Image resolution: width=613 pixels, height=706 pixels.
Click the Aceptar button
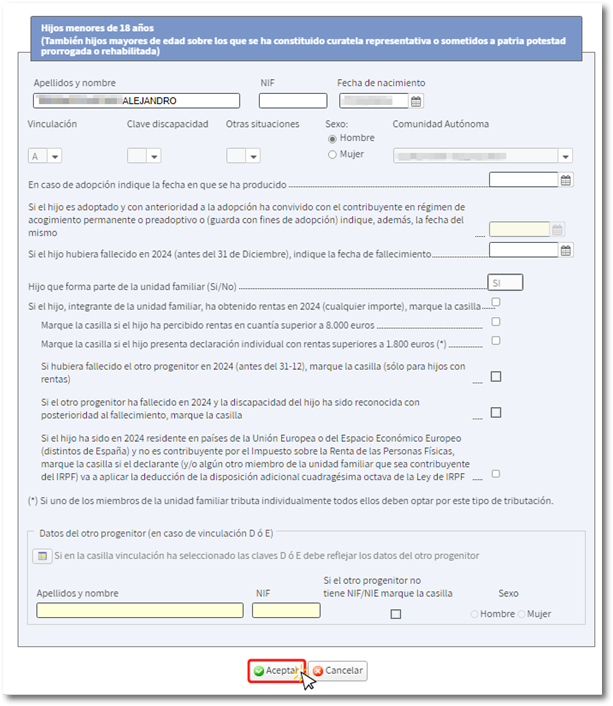[x=276, y=670]
